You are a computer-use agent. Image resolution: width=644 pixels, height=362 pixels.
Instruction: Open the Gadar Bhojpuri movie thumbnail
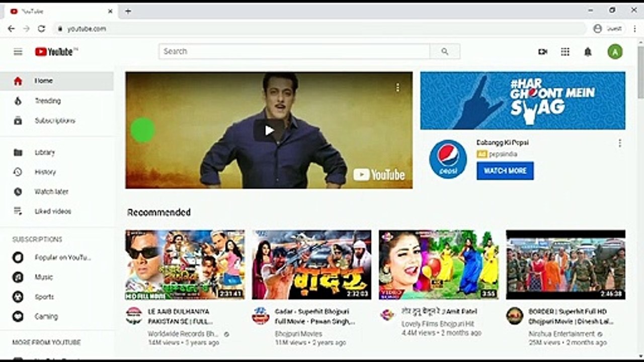click(x=312, y=264)
